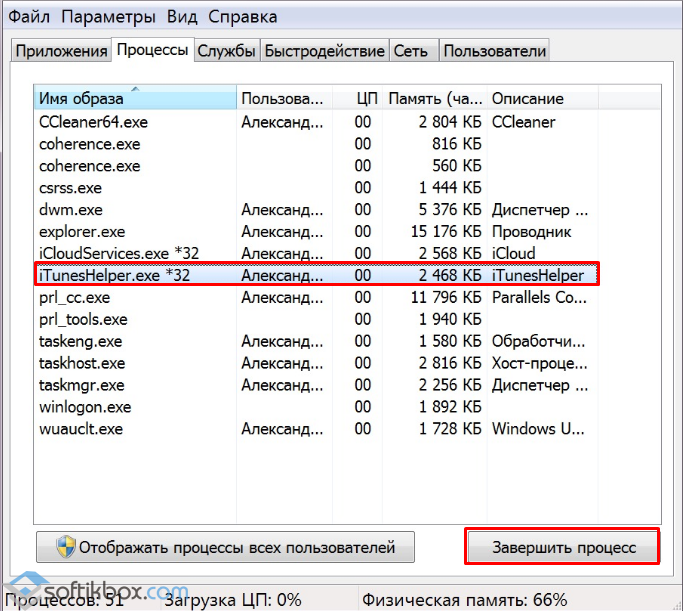Select the iCloudServices.exe *32 process
The image size is (683, 611).
(317, 253)
